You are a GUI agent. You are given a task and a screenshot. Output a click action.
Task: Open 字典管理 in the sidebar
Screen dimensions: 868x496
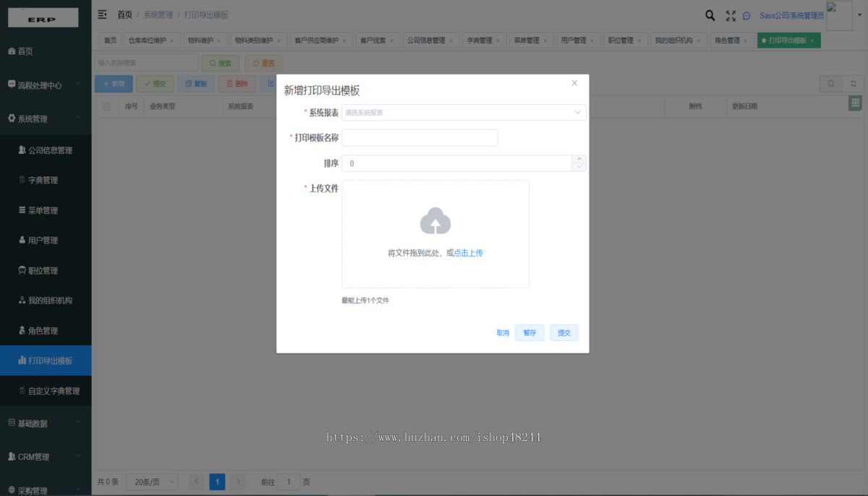(46, 180)
